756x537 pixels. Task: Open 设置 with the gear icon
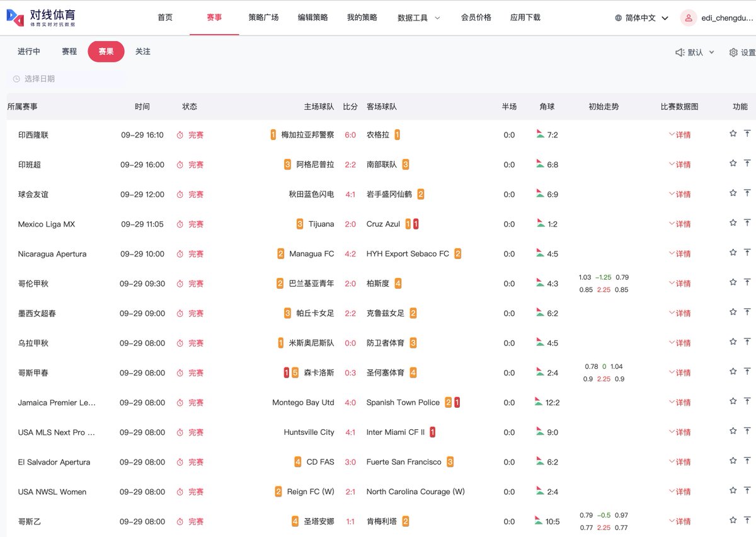(x=742, y=52)
